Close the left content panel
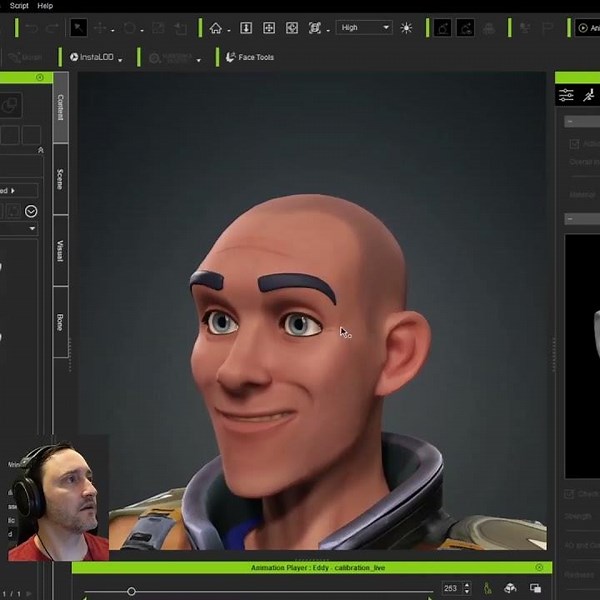This screenshot has width=600, height=600. click(40, 78)
